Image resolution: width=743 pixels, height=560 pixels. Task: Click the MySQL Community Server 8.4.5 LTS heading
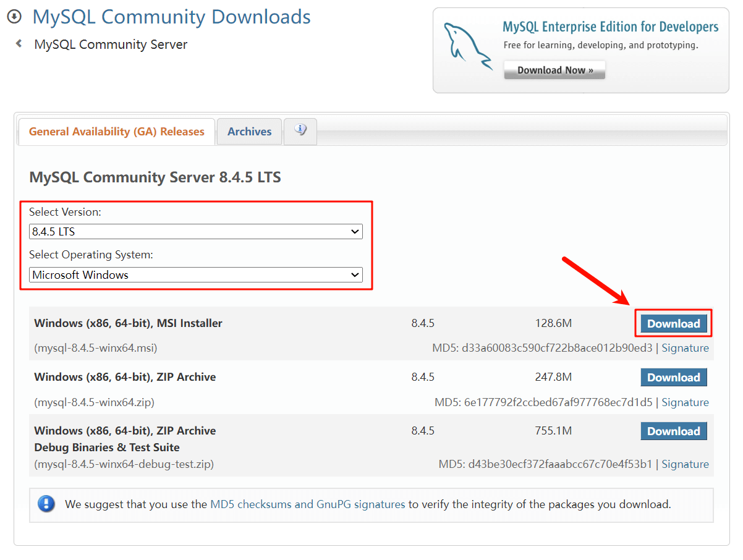coord(155,178)
